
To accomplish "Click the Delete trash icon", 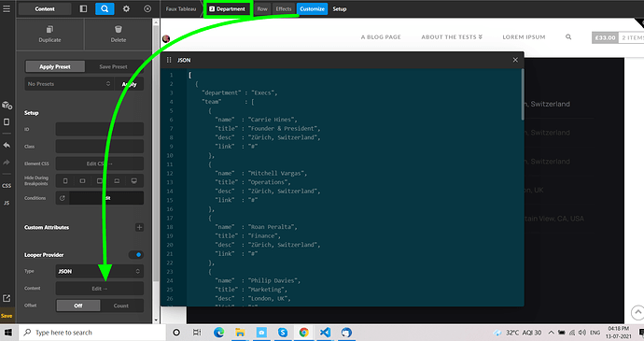I will (119, 29).
